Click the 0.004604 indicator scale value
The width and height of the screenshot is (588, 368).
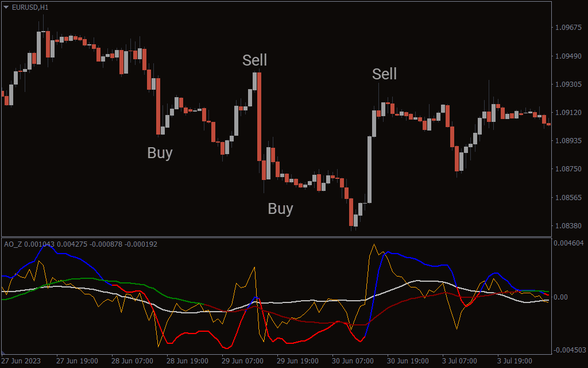[568, 243]
